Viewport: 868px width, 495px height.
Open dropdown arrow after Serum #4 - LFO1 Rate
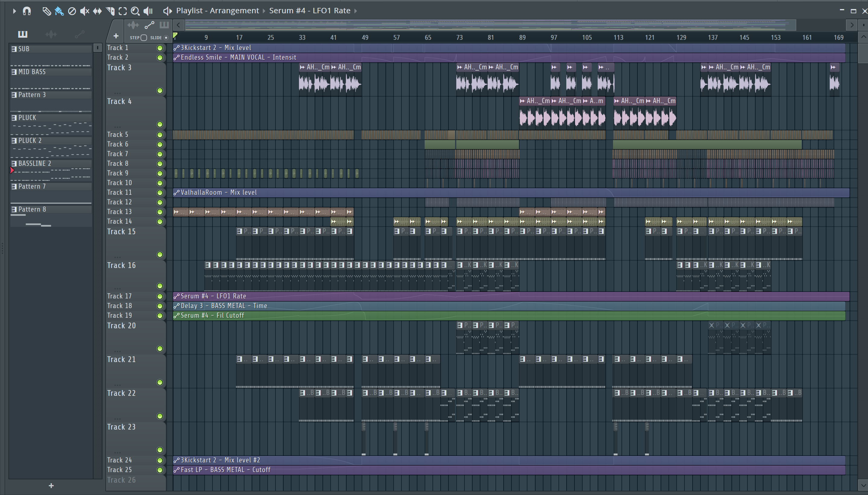(356, 11)
